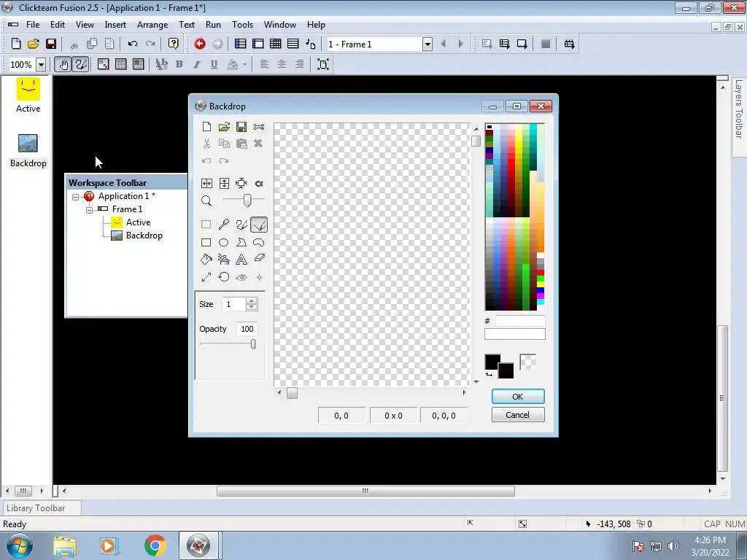Swap foreground and background colors arrow
Viewport: 747px width, 560px height.
(x=489, y=375)
